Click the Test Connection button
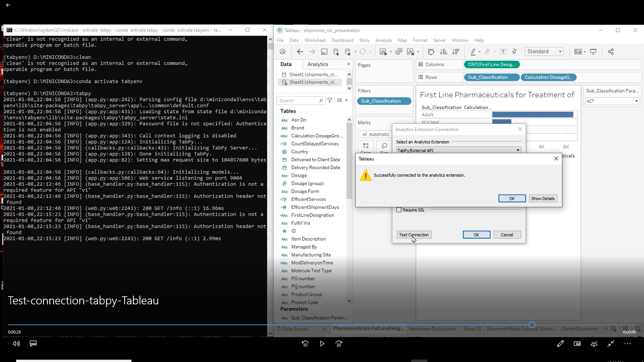This screenshot has width=644, height=362. [x=414, y=234]
